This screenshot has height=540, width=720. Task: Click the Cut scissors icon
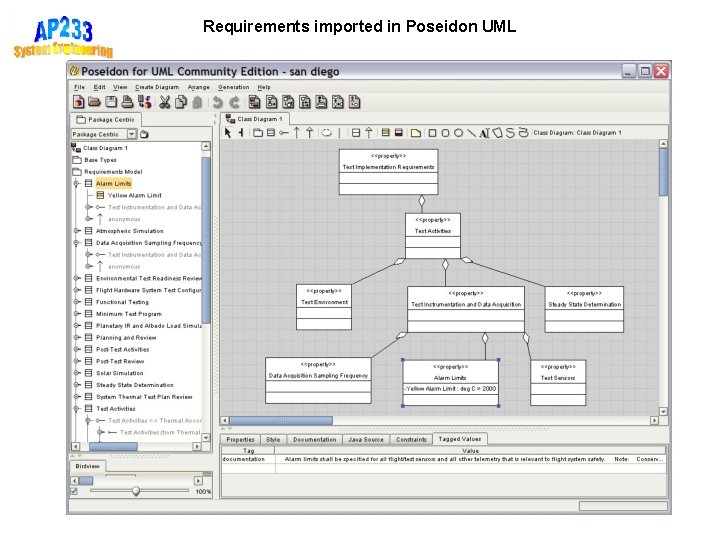pyautogui.click(x=164, y=102)
